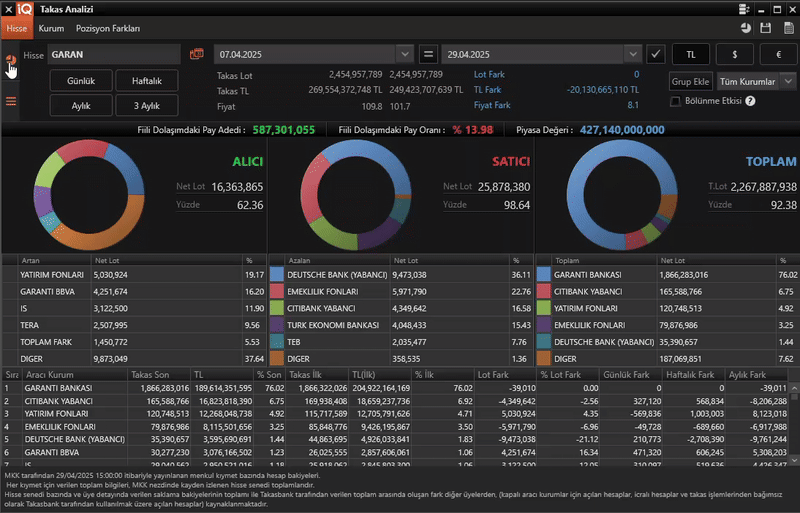Click teal swatch next to TEB in Azalan
Viewport: 800px width, 513px height.
tap(277, 342)
